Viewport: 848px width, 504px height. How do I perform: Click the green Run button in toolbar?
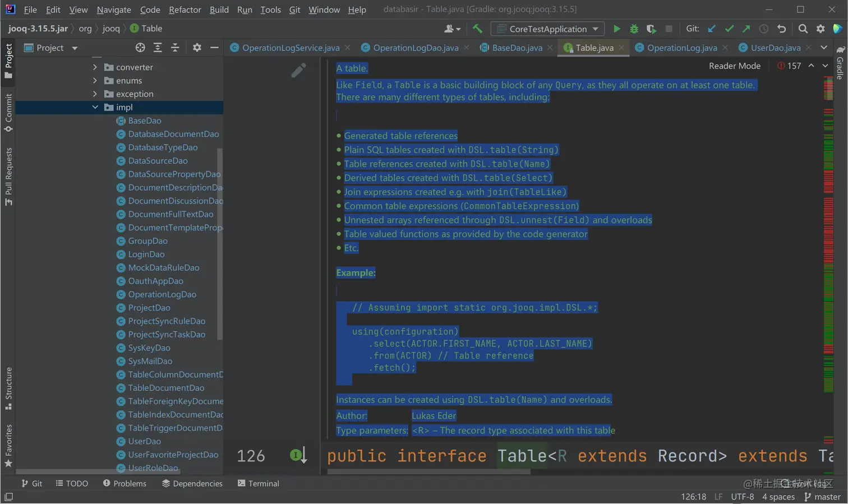pyautogui.click(x=616, y=29)
